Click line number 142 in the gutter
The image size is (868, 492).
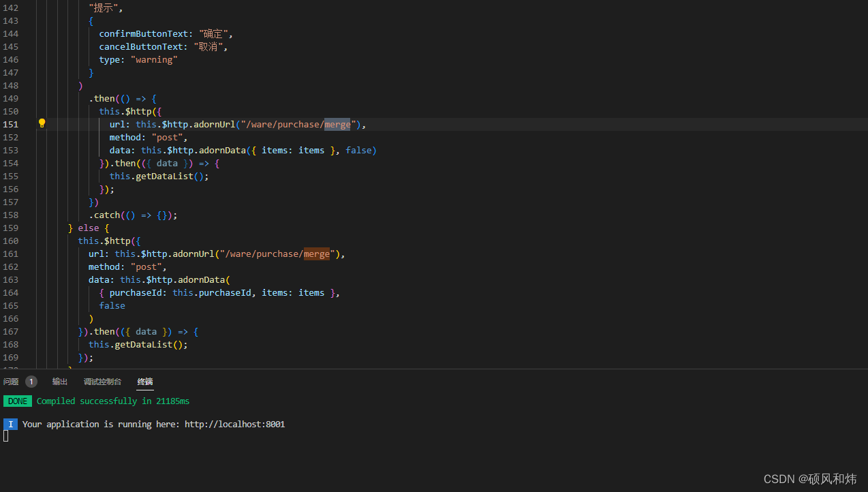coord(11,7)
